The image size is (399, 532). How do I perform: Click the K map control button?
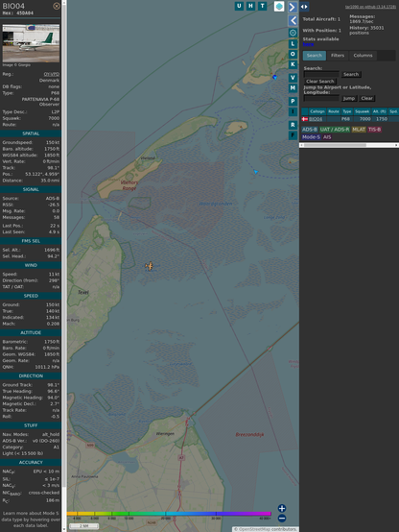click(x=293, y=64)
